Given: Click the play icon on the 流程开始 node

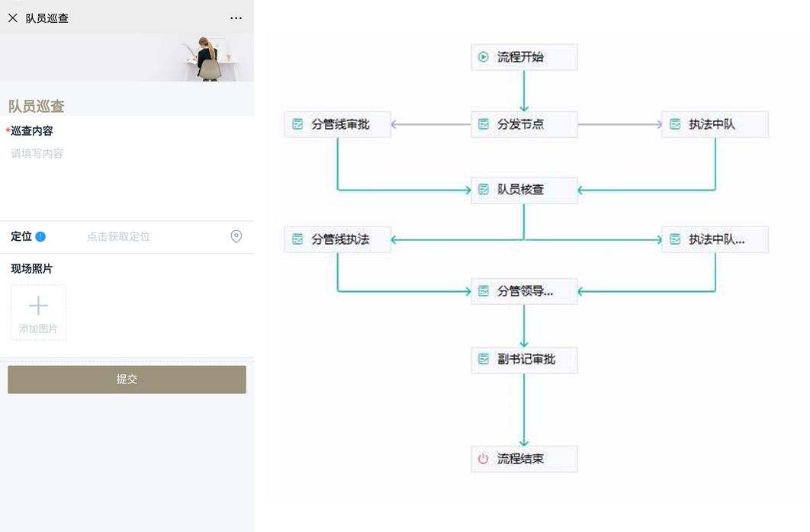Looking at the screenshot, I should [x=484, y=56].
